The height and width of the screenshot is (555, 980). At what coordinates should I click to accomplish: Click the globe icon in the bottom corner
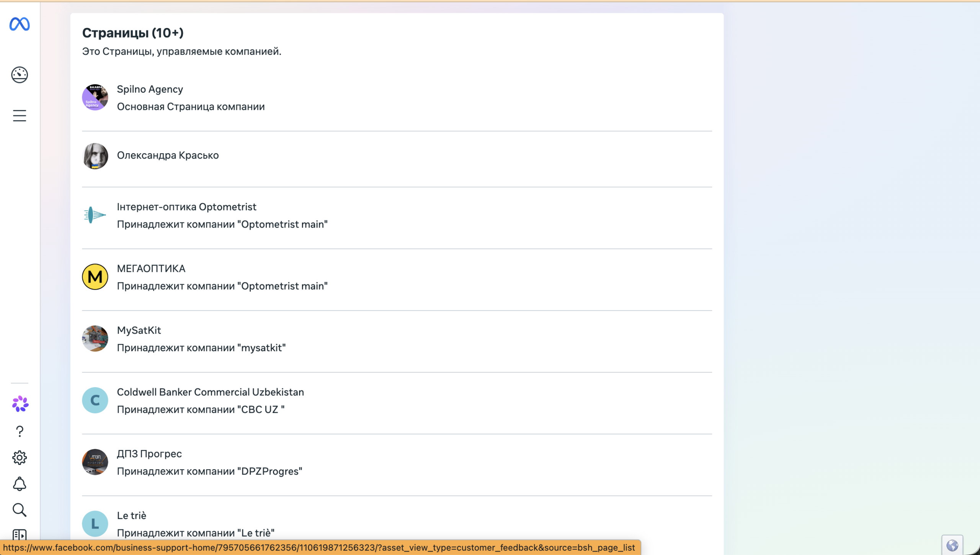[952, 545]
